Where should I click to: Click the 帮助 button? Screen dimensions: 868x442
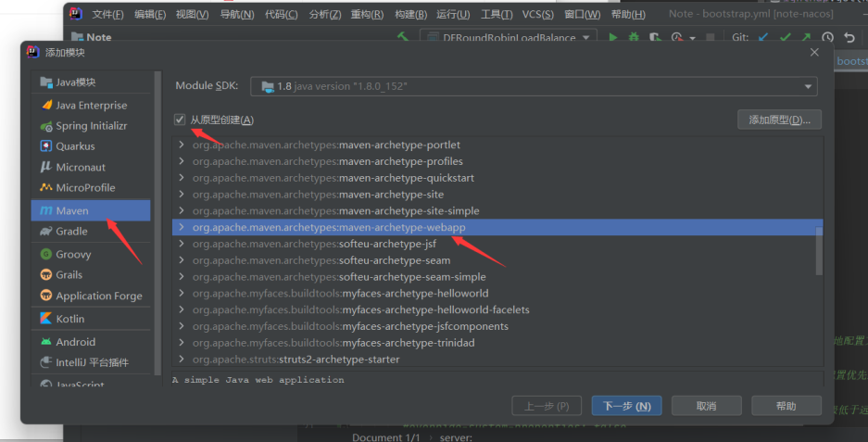pyautogui.click(x=786, y=406)
